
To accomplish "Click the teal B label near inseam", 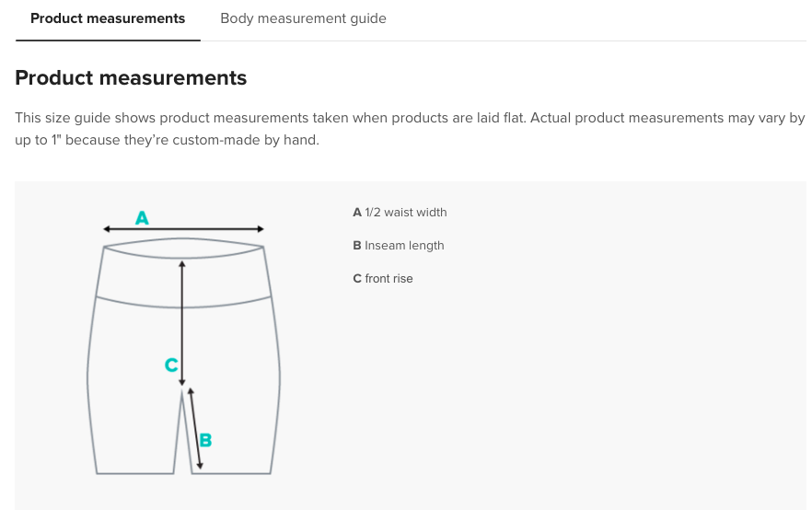I will coord(205,440).
